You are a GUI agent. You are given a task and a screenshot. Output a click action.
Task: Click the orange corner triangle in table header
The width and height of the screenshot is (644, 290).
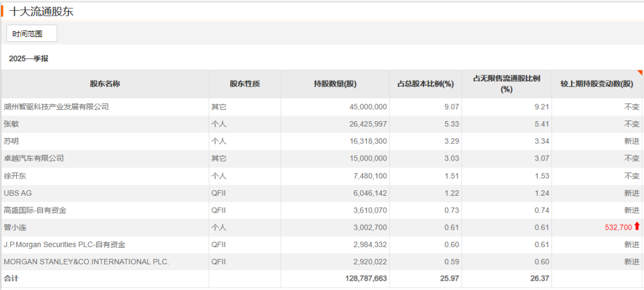pos(640,72)
